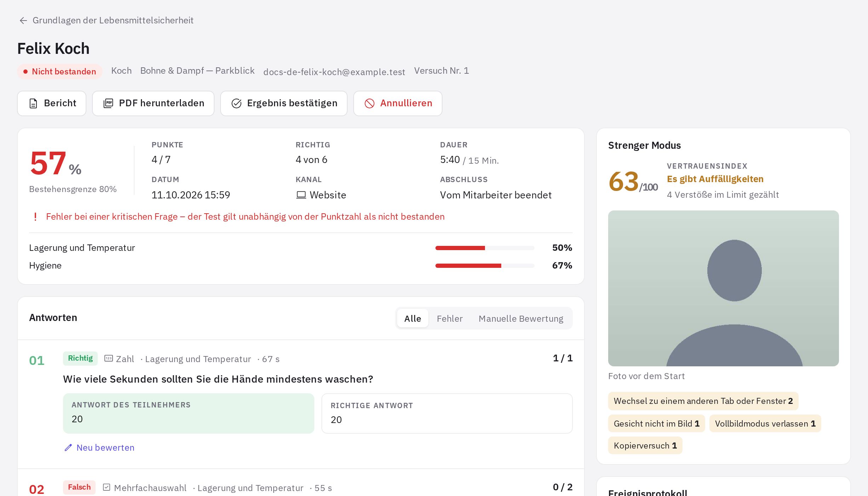
Task: Click the Bohne & Dampf — Parkblick location text
Action: 198,71
